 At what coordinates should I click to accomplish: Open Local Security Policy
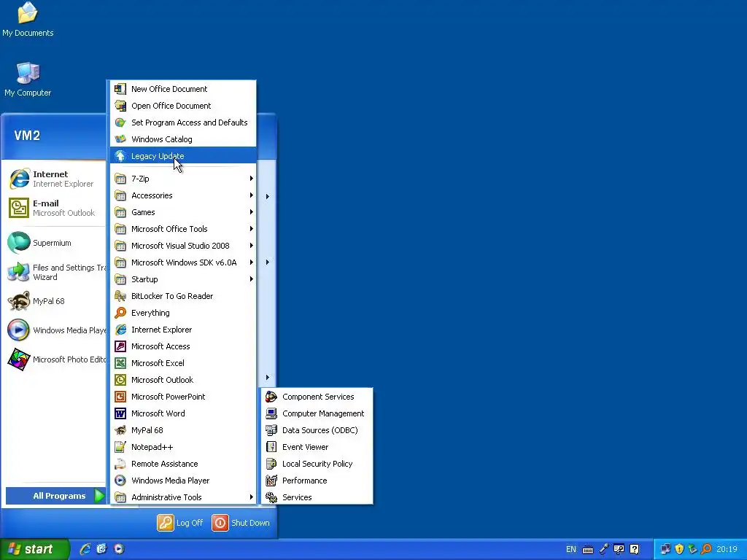(317, 463)
